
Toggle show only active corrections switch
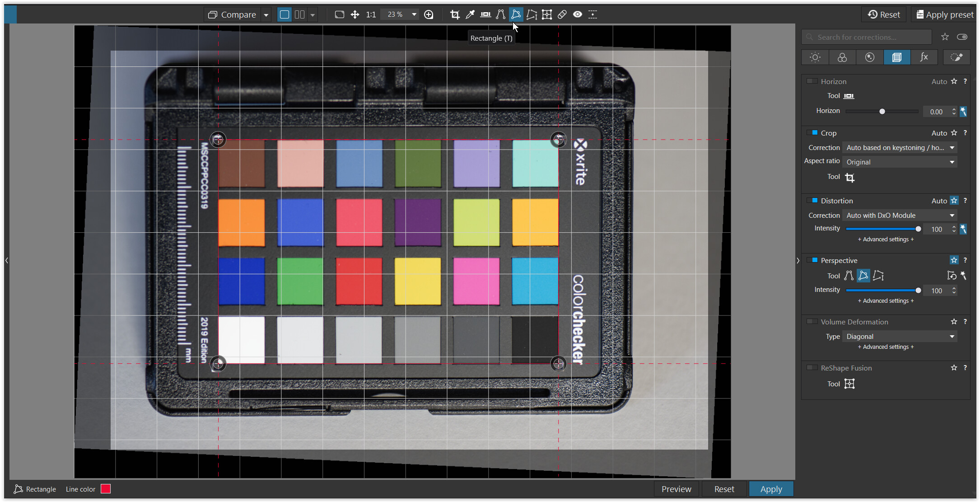[962, 37]
